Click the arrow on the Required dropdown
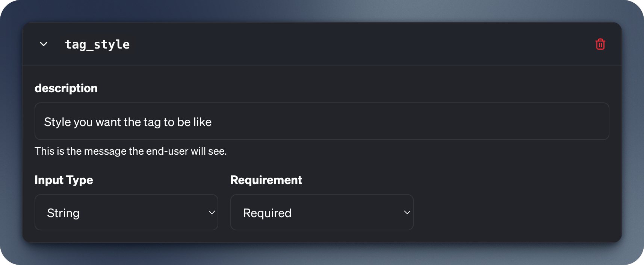644x265 pixels. (407, 213)
